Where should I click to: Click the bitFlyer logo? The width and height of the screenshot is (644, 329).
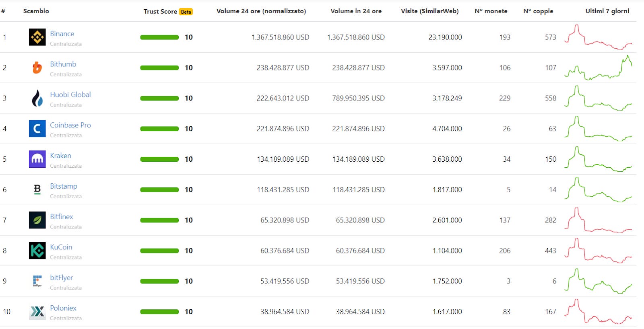(x=37, y=281)
